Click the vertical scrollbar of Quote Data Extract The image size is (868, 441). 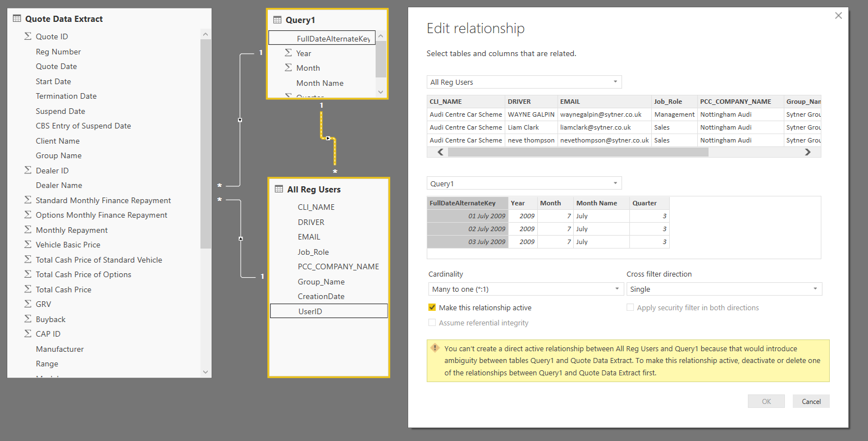(205, 144)
